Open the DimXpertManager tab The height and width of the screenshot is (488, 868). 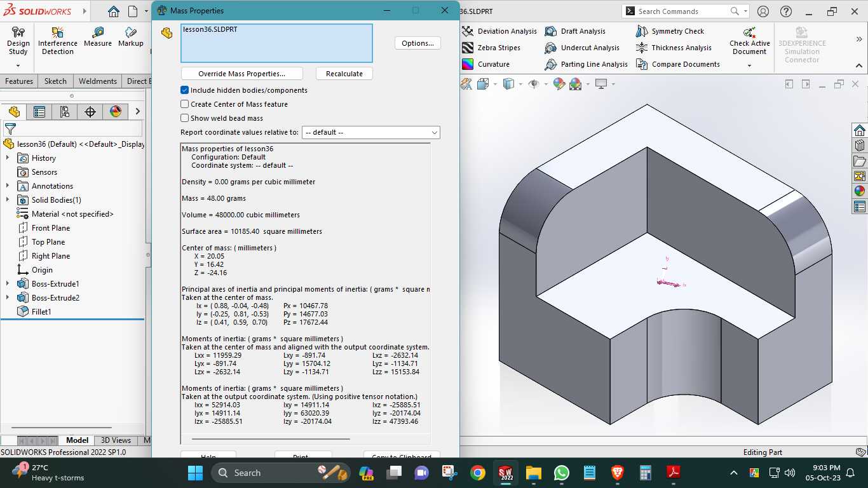(90, 112)
